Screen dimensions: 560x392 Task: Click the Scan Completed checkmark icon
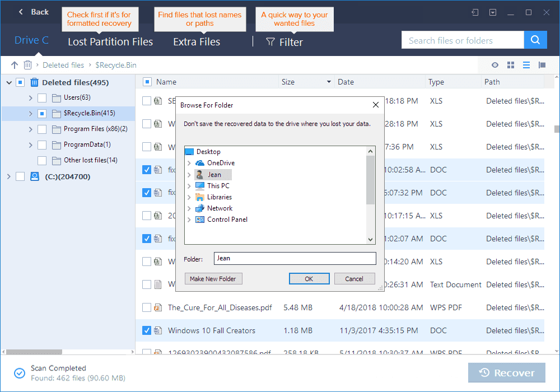19,373
